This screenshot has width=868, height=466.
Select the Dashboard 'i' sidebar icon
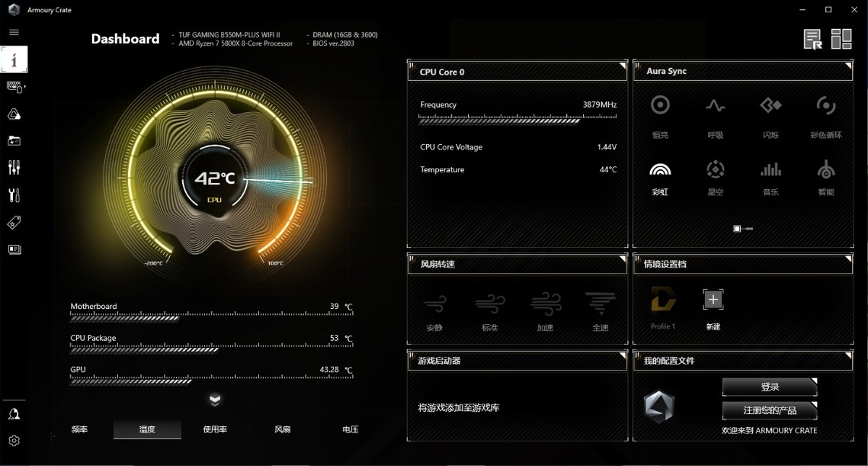(x=14, y=59)
